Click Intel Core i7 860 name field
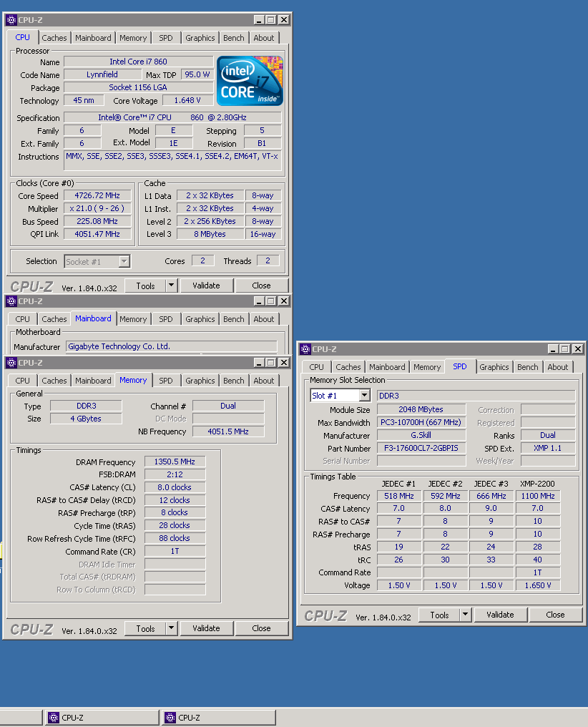 (x=139, y=62)
